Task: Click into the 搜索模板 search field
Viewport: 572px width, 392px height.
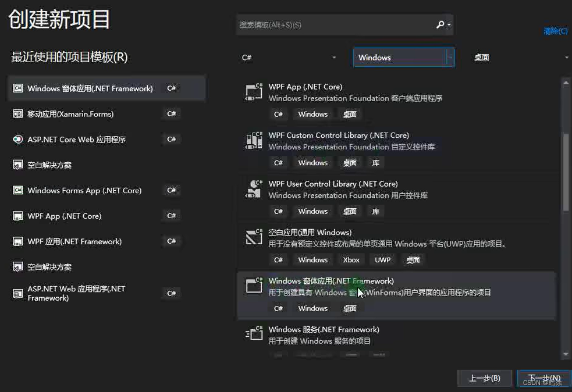Action: [x=335, y=25]
